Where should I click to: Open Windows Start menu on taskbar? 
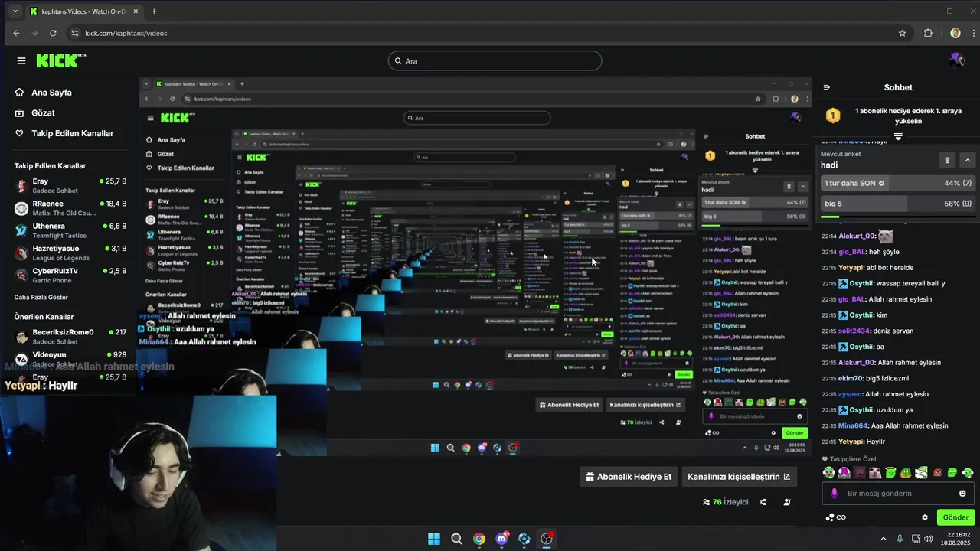tap(434, 539)
